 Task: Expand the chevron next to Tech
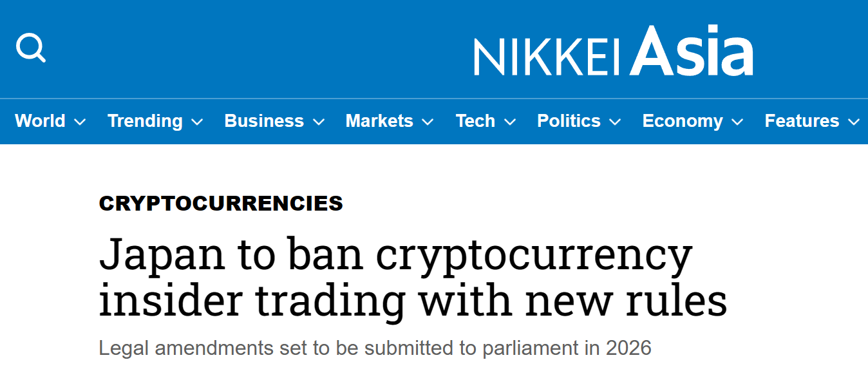tap(510, 122)
